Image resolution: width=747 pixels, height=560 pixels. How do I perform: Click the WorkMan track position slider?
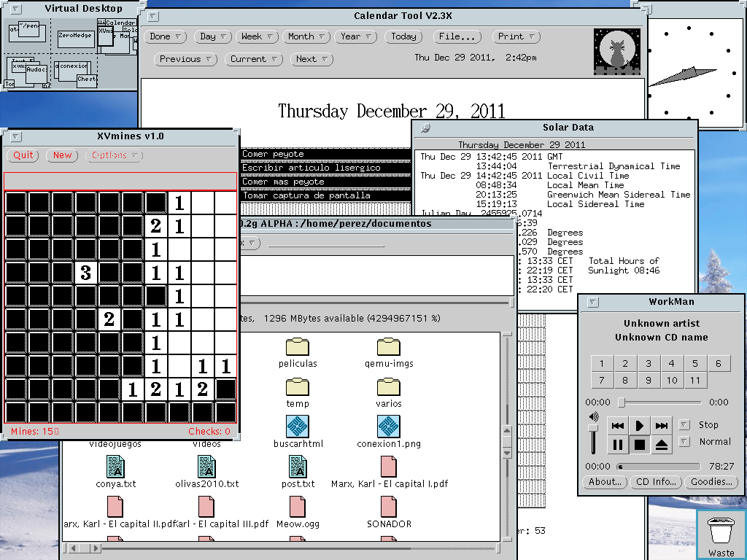pos(659,402)
